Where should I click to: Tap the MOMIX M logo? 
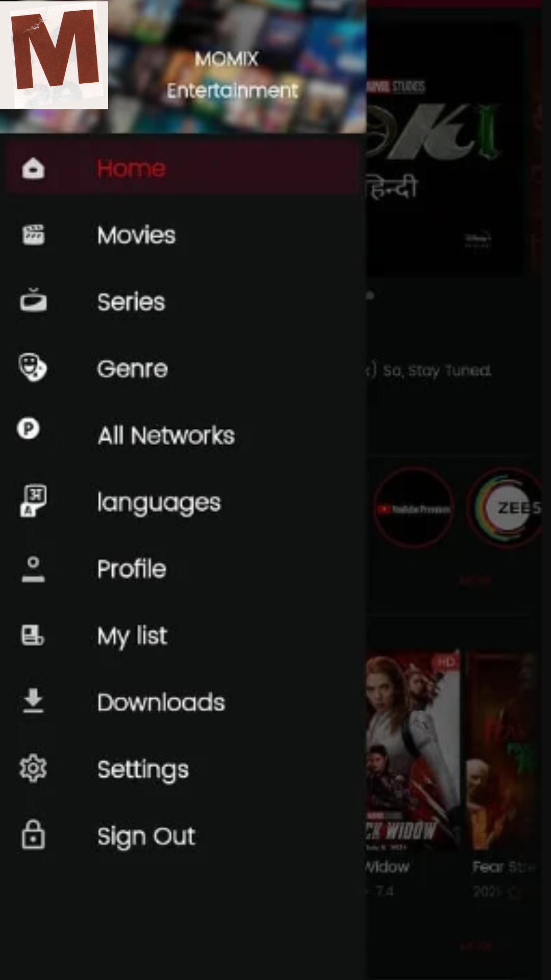click(54, 55)
